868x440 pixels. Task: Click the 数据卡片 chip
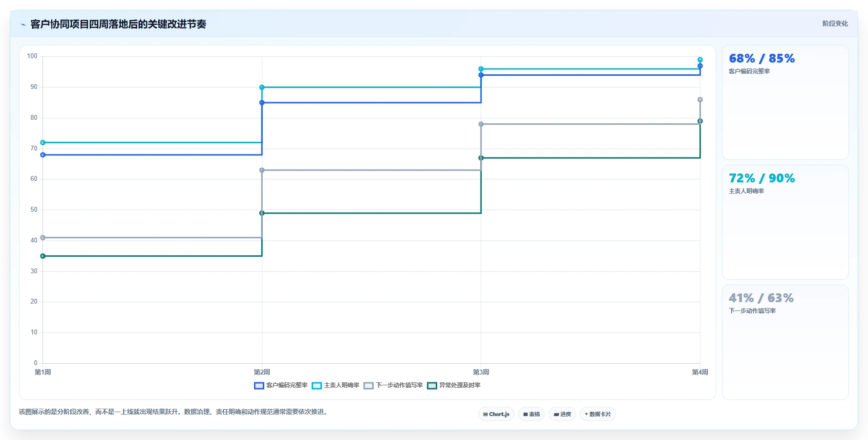[x=598, y=414]
